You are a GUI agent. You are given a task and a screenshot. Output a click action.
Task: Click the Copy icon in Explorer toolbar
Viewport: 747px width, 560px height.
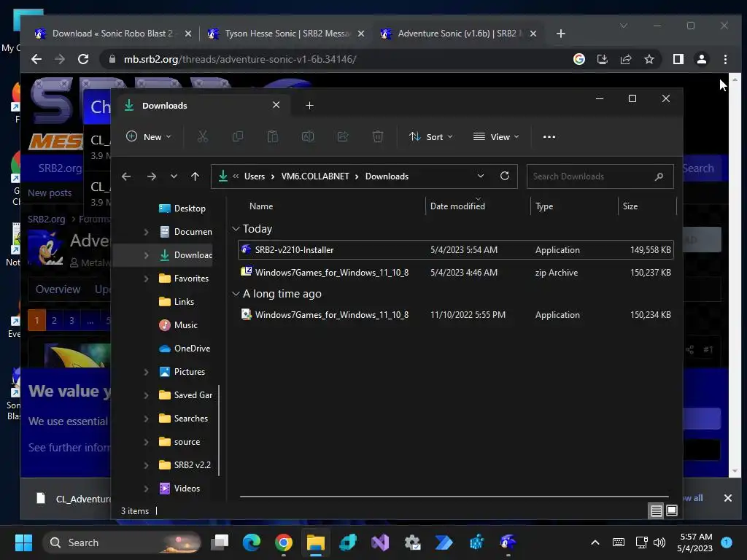click(237, 136)
